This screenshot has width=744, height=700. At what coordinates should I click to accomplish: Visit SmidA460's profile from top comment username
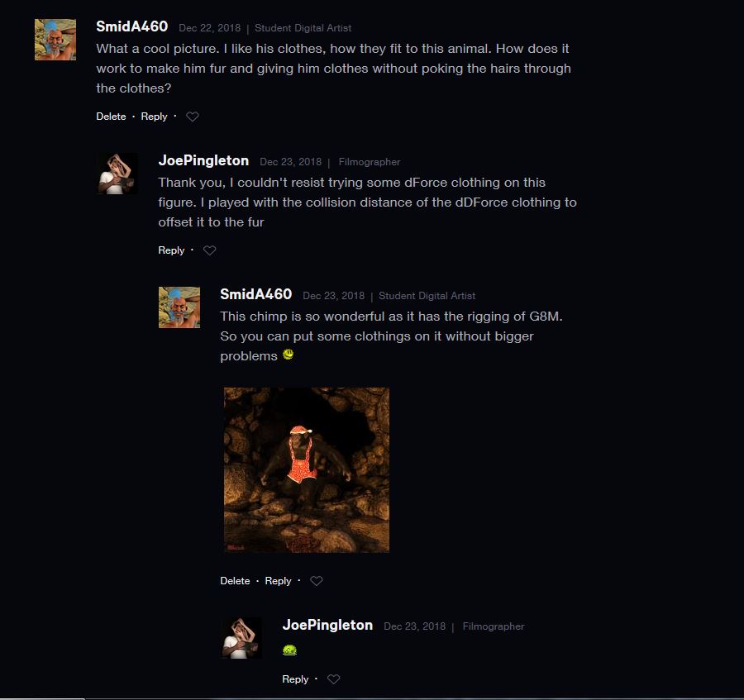(x=132, y=26)
